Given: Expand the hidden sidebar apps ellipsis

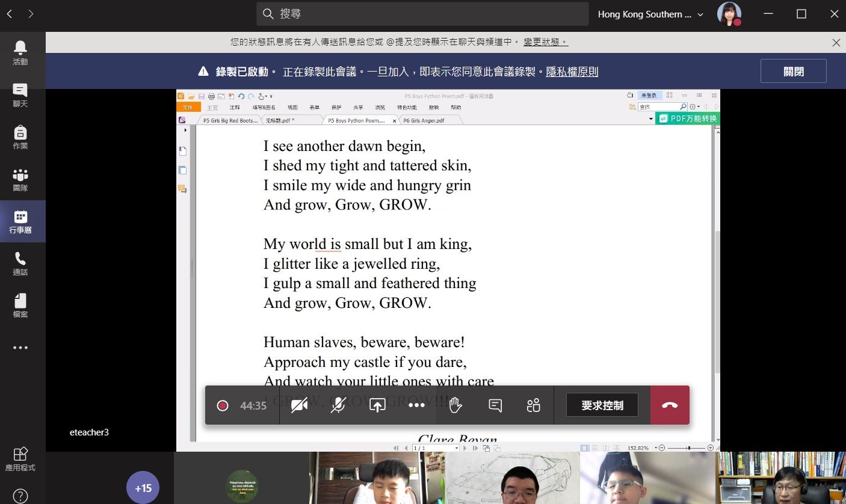Looking at the screenshot, I should (x=20, y=348).
